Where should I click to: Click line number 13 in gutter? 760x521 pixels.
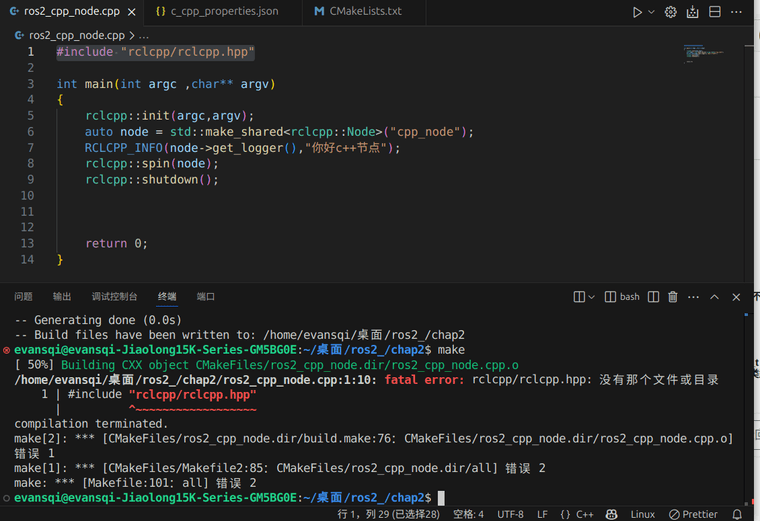point(27,243)
